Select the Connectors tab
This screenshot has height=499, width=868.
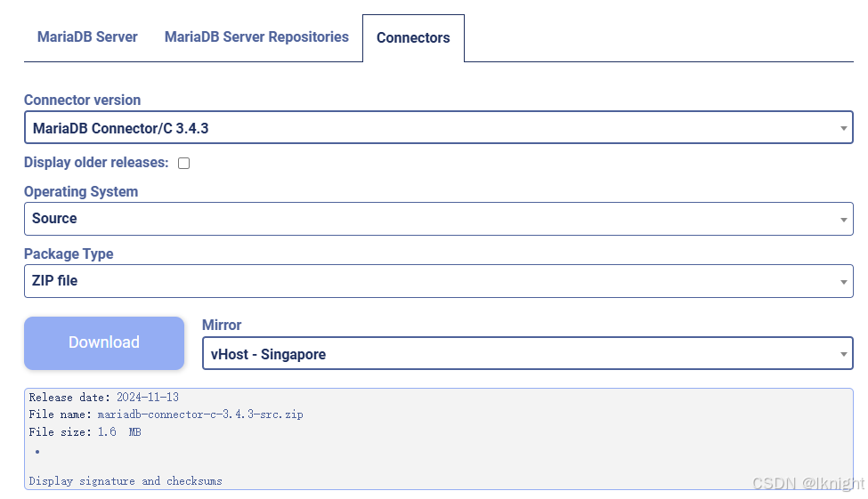pyautogui.click(x=413, y=37)
